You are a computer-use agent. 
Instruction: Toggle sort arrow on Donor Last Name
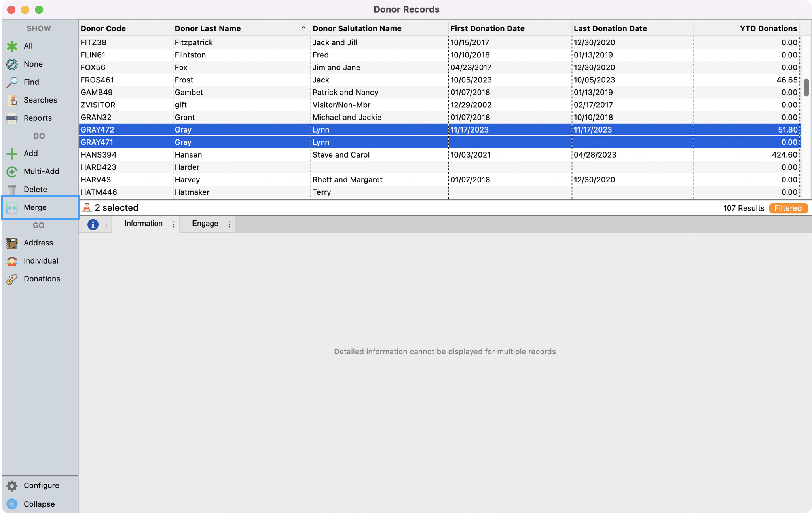(x=303, y=28)
